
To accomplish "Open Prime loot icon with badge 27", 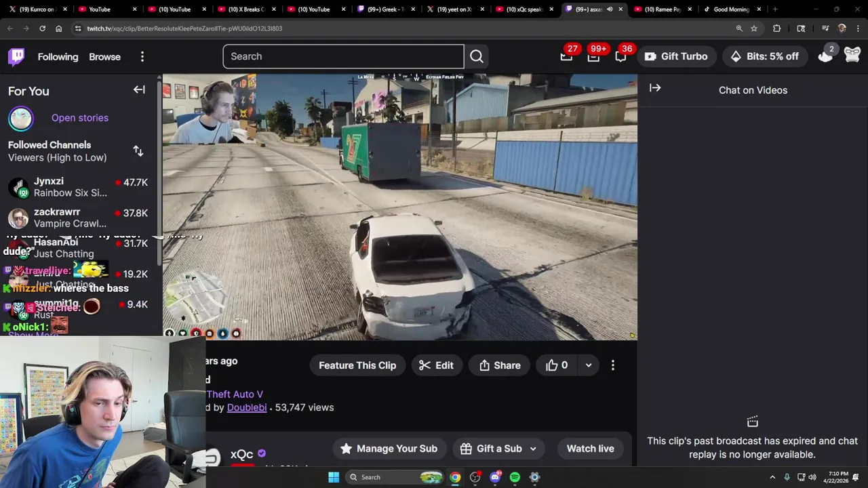I will click(566, 57).
